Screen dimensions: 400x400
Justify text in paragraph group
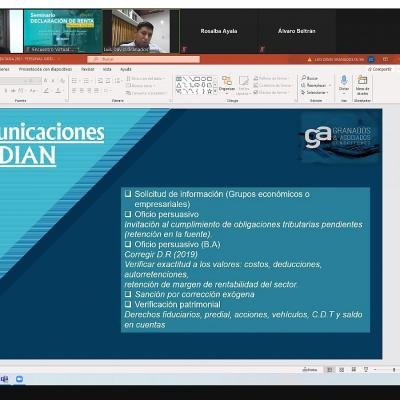tap(96, 90)
